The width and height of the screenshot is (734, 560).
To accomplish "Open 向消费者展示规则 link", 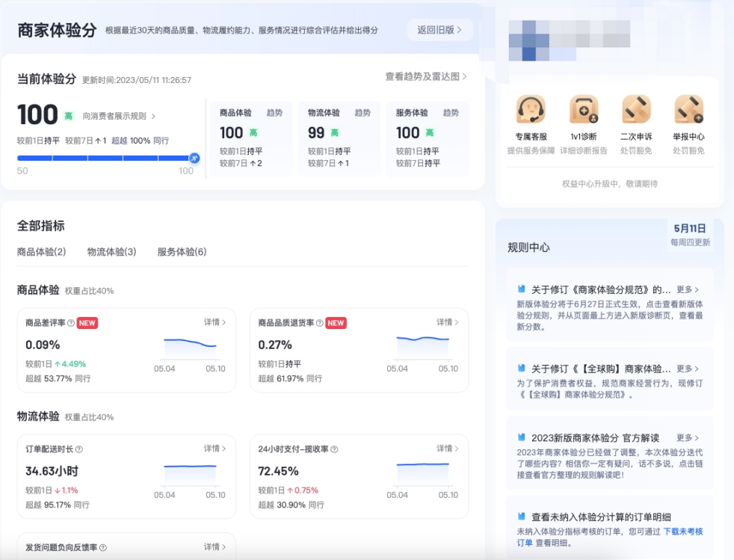I will click(120, 116).
